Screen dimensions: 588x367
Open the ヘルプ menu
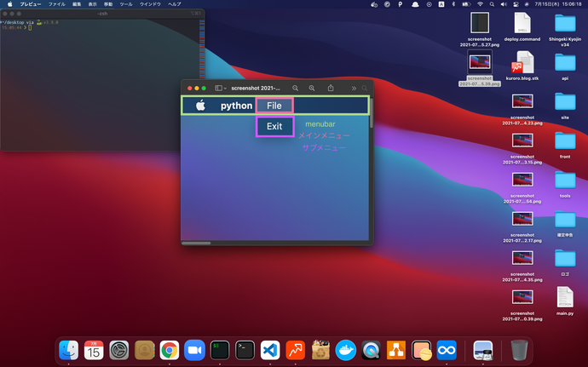[x=175, y=4]
